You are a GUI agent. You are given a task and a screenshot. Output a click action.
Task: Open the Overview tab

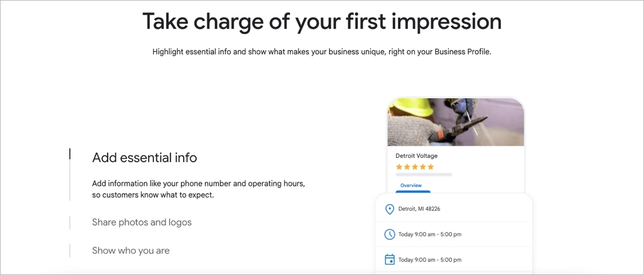point(411,185)
